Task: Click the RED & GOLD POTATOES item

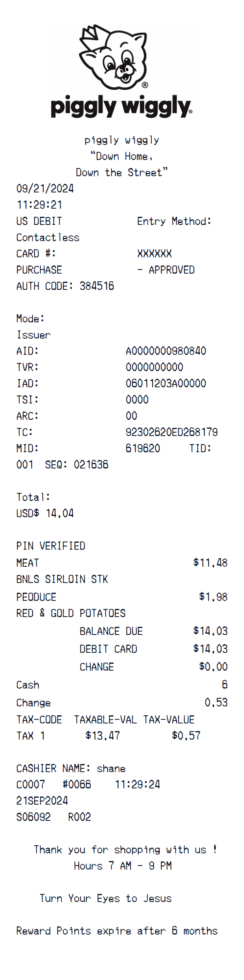Action: pyautogui.click(x=71, y=613)
